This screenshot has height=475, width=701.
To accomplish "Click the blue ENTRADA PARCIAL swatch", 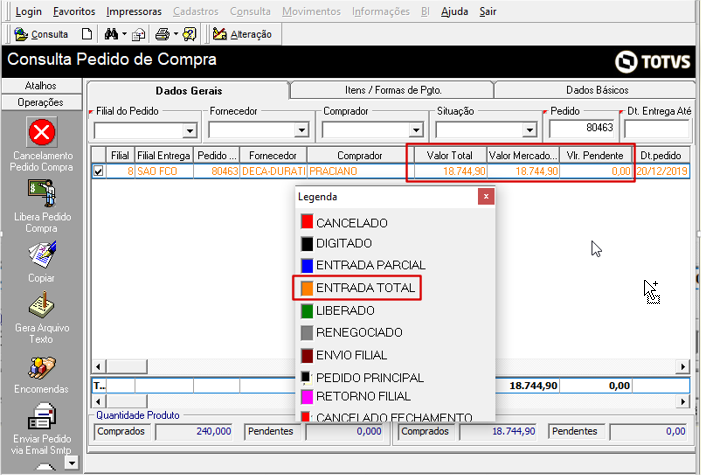I will click(x=307, y=266).
